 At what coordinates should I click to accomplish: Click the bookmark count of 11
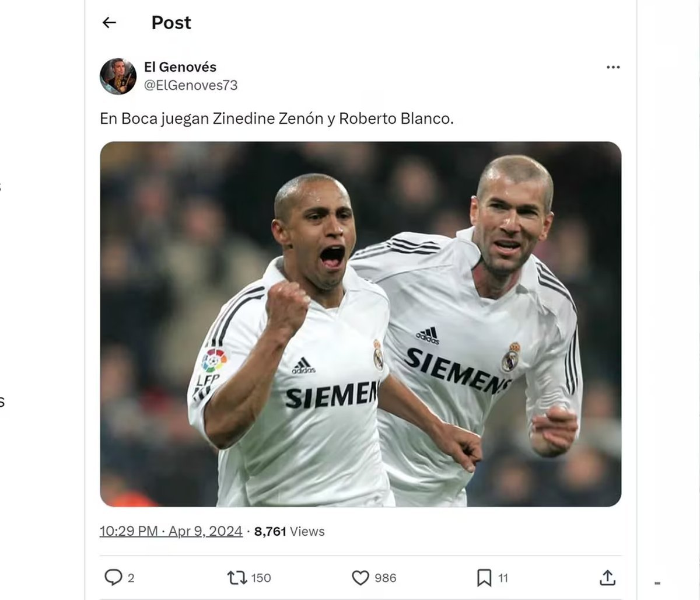click(503, 578)
